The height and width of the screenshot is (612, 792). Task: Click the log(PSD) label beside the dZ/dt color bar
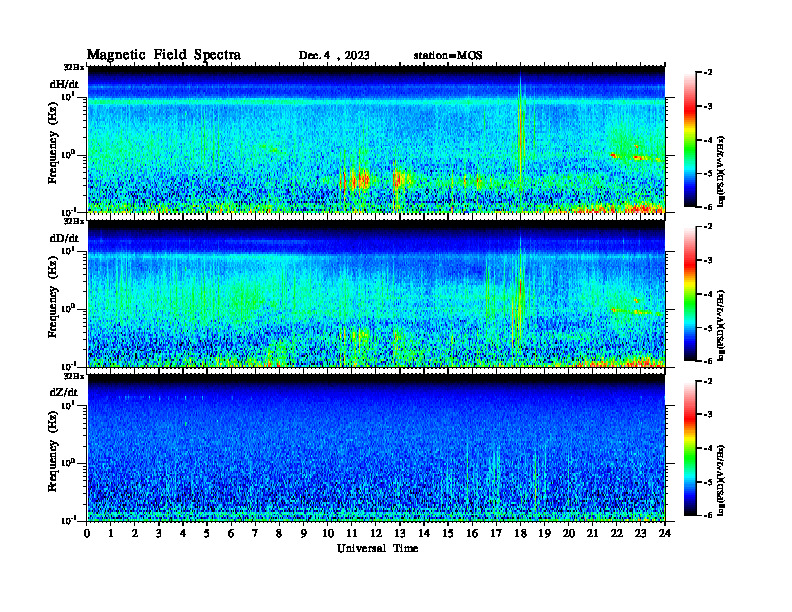point(721,480)
